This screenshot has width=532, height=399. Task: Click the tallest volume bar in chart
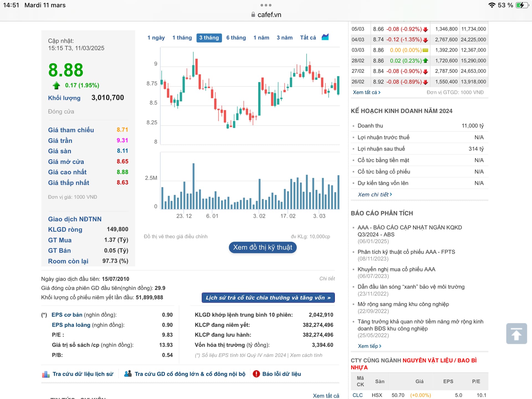[x=193, y=186]
